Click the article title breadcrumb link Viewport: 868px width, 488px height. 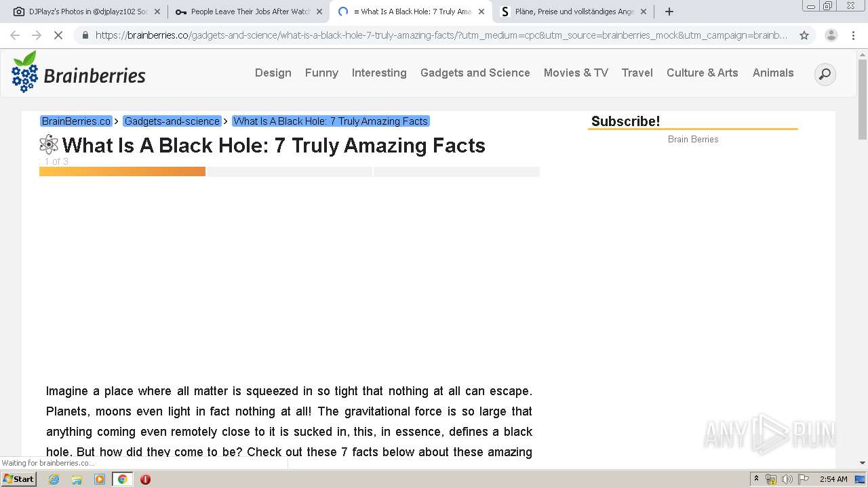[331, 121]
